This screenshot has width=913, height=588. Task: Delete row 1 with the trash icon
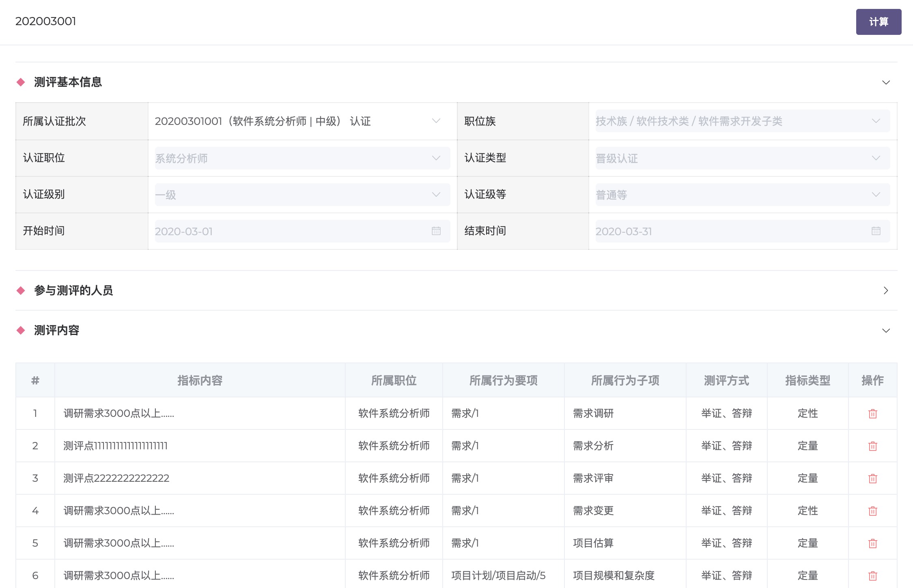coord(872,414)
